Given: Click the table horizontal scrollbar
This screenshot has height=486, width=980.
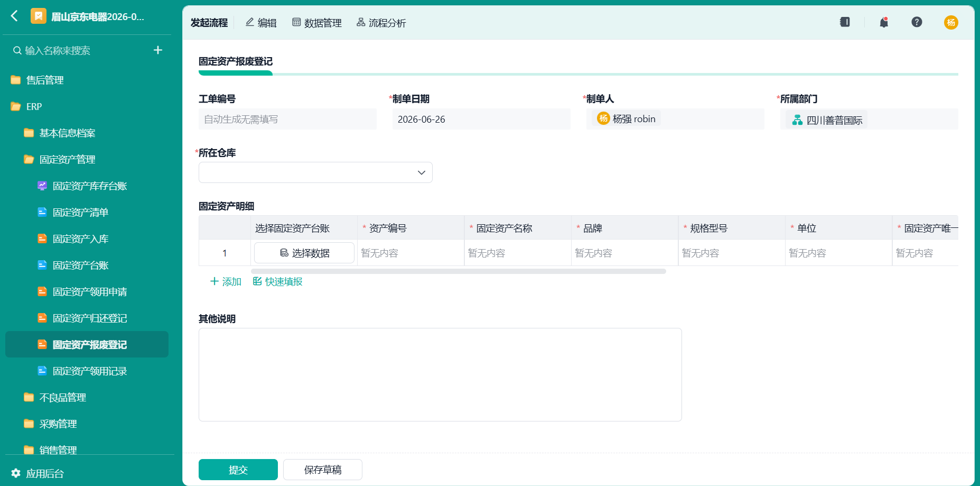Looking at the screenshot, I should (459, 271).
